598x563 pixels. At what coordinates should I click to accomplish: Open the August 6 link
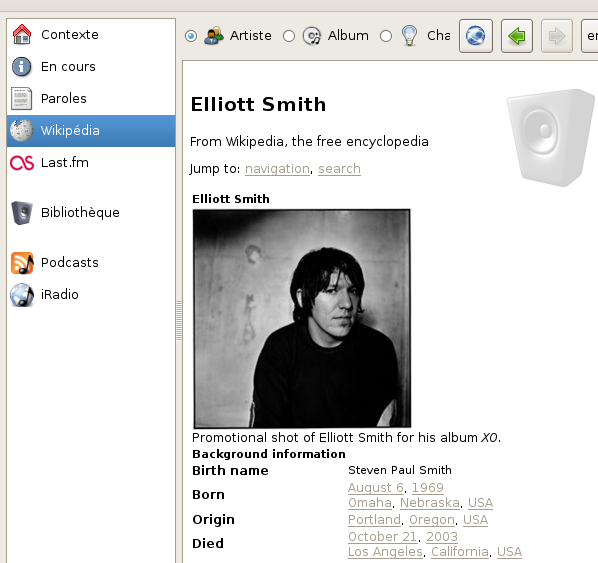(376, 488)
